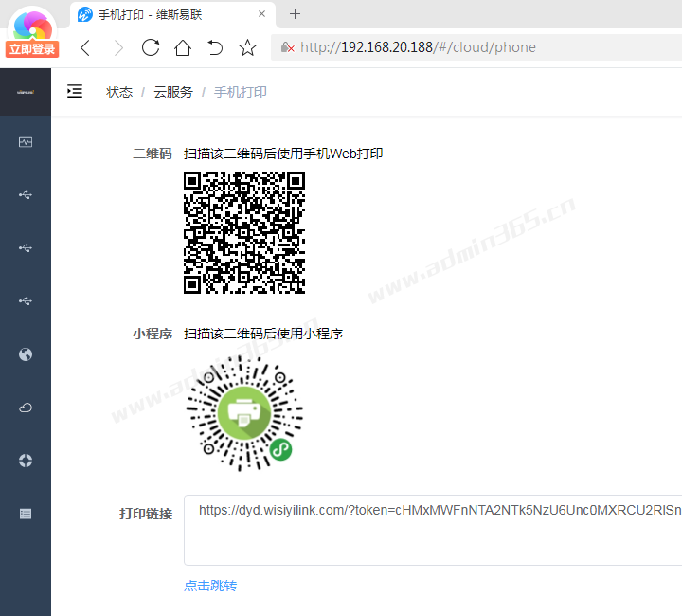Click the 立即登录 login badge
Viewport: 682px width, 616px height.
(32, 49)
